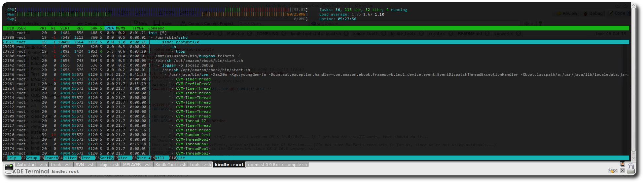644x183 pixels.
Task: Switch to the 'trunk : zsh' tab
Action: (x=61, y=164)
